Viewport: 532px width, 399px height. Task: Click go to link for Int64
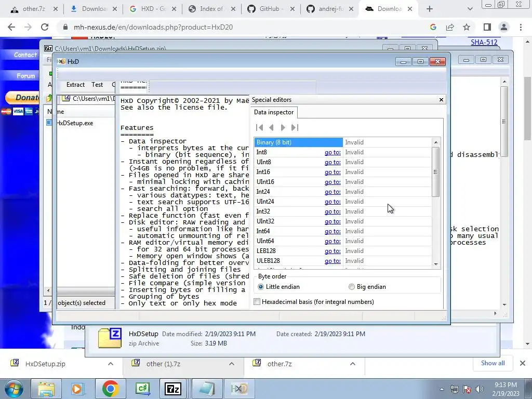click(x=332, y=231)
